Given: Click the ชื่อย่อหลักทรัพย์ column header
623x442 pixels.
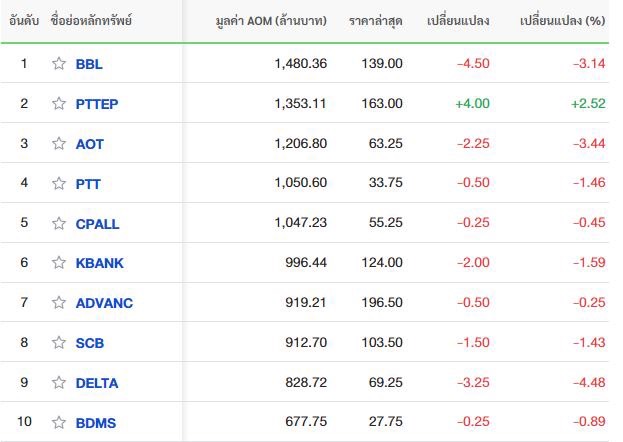Looking at the screenshot, I should coord(91,20).
